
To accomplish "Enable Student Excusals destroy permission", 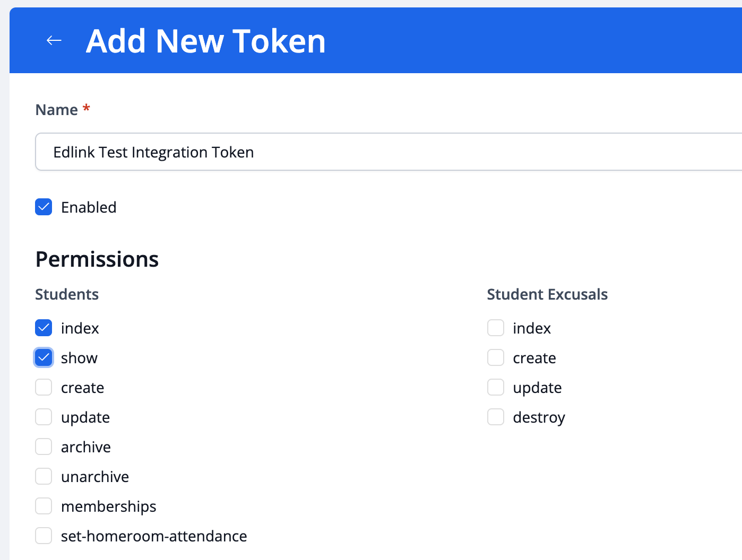I will pos(495,417).
